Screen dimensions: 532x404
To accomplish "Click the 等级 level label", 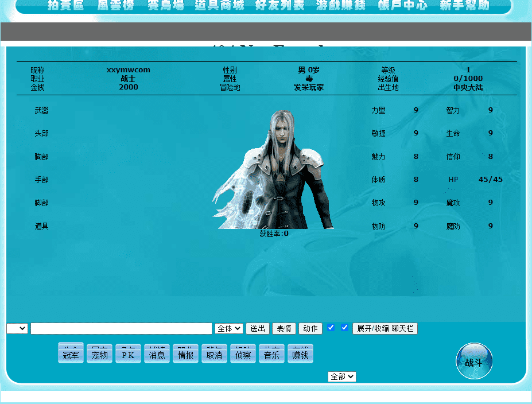I will [x=388, y=70].
